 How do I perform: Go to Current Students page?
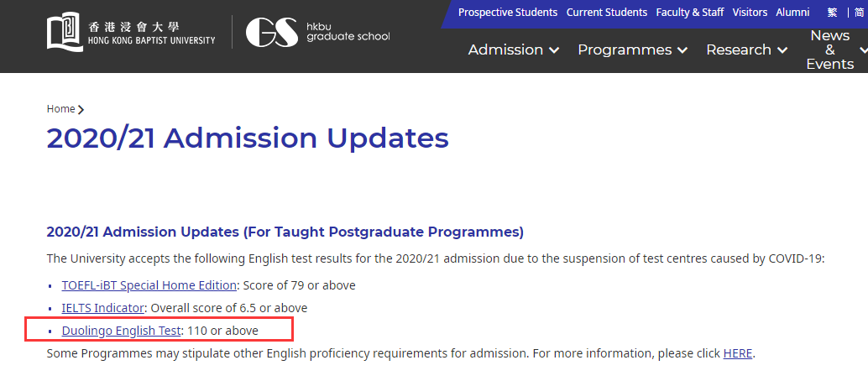point(607,13)
